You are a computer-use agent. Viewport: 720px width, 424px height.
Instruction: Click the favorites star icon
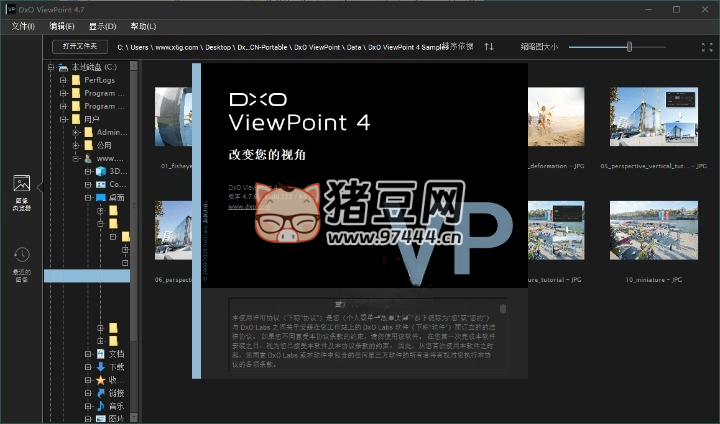click(x=101, y=380)
